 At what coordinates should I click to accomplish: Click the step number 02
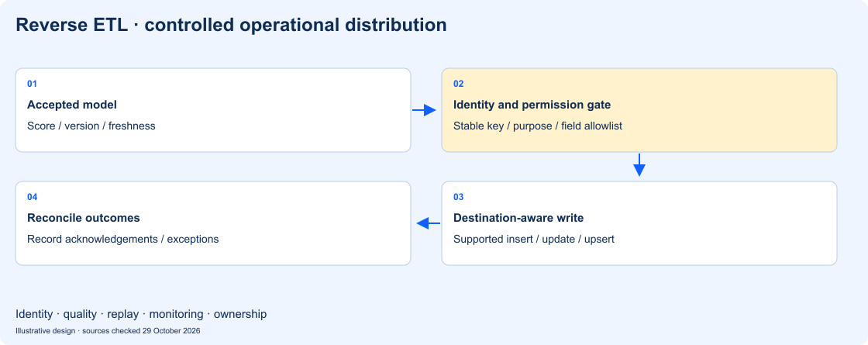pos(458,85)
